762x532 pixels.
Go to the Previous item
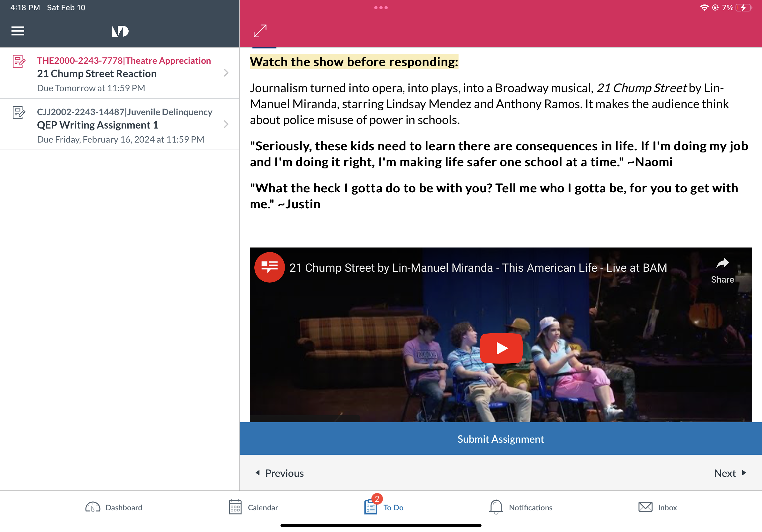[x=280, y=473]
